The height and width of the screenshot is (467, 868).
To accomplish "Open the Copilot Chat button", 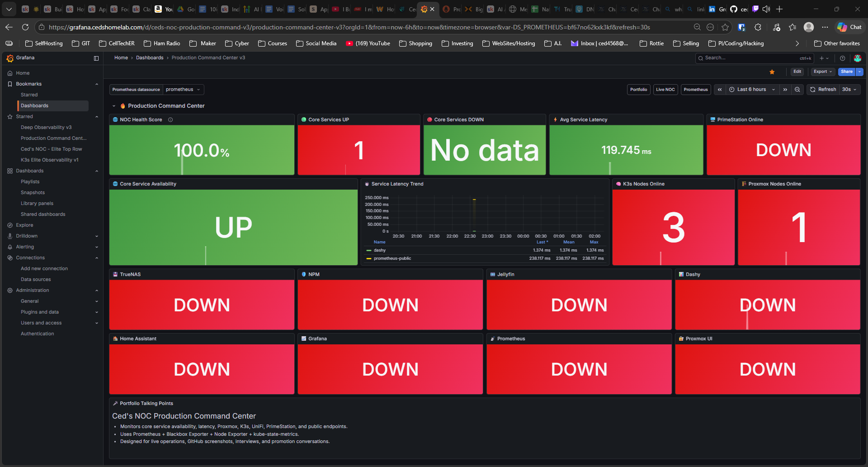I will coord(849,27).
